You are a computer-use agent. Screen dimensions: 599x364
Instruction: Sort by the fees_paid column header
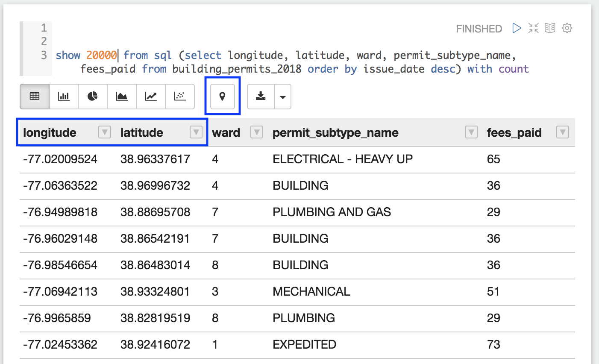(x=514, y=133)
